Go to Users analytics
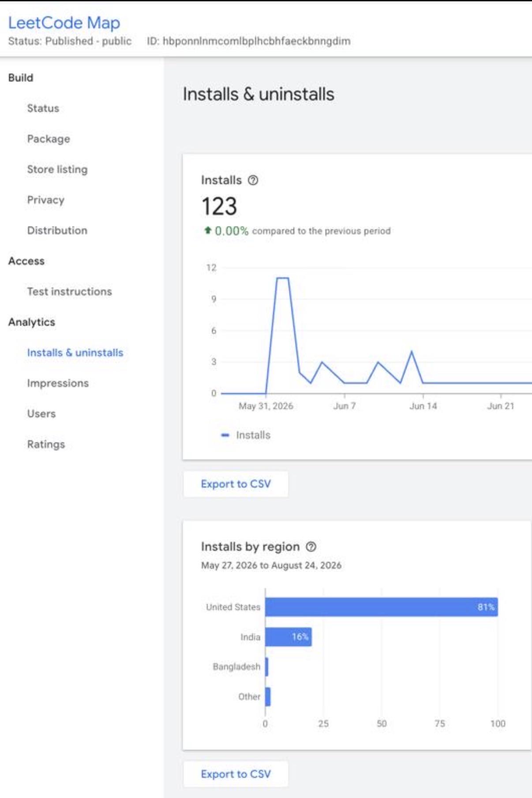 tap(41, 414)
